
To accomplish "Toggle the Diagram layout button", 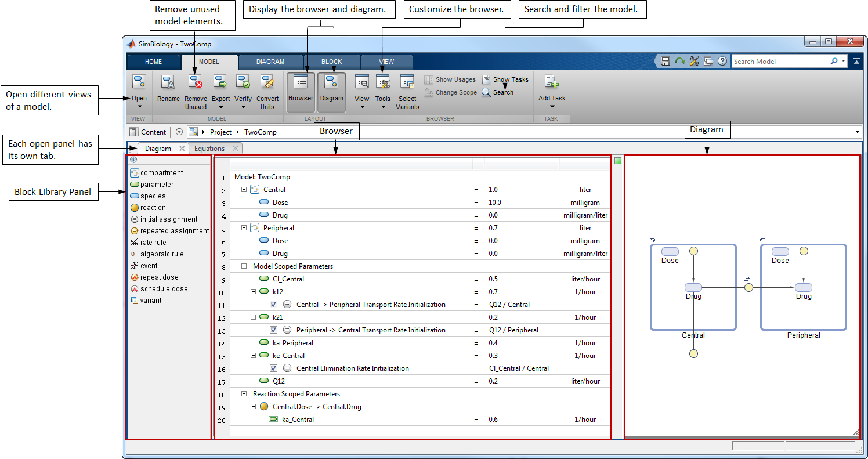I will (x=331, y=92).
